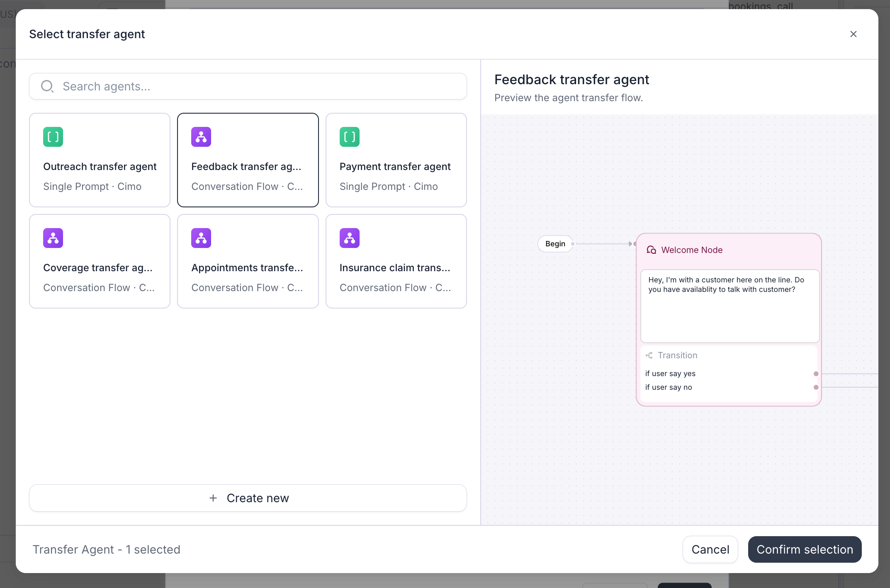Click the purple flow icon on Appointments card
This screenshot has height=588, width=890.
click(x=201, y=238)
